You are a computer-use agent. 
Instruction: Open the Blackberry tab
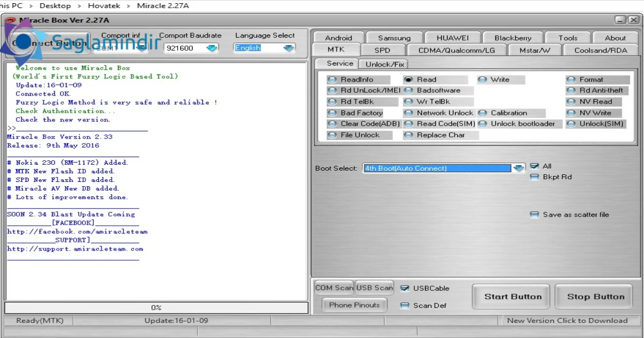pyautogui.click(x=513, y=38)
